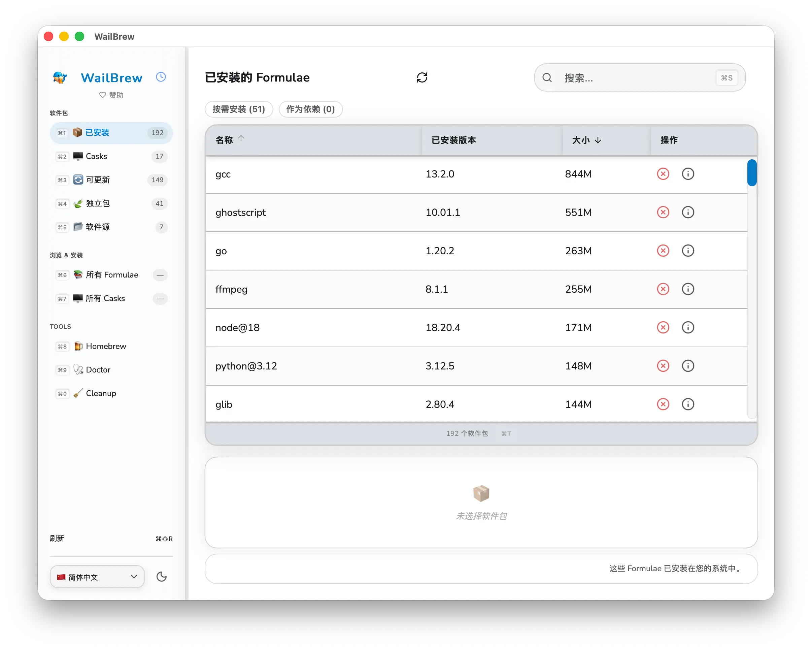Select the gcc row name
The image size is (812, 650).
point(223,174)
